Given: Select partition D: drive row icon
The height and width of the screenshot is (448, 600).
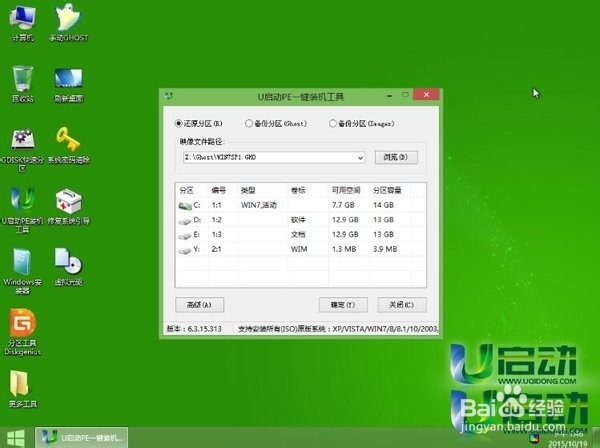Looking at the screenshot, I should click(x=185, y=221).
